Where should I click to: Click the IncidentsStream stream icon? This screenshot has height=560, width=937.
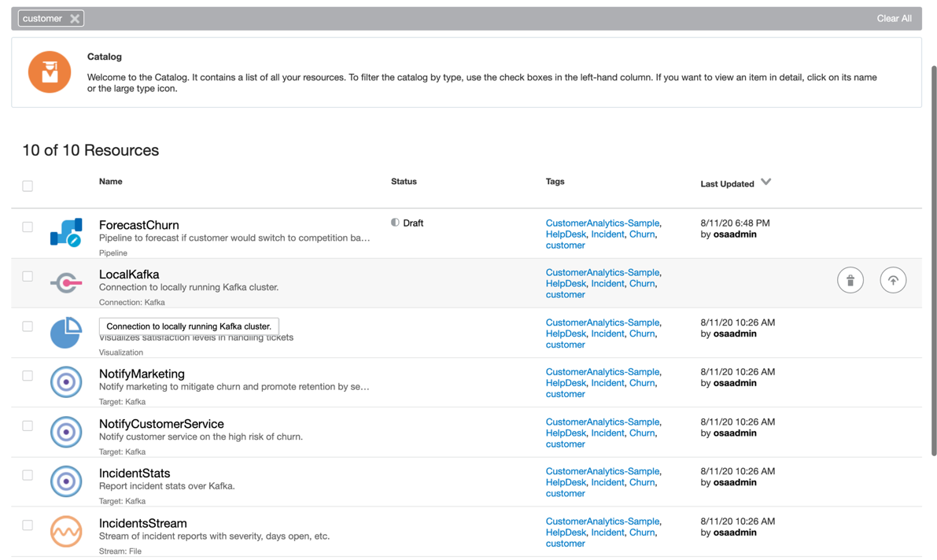66,532
